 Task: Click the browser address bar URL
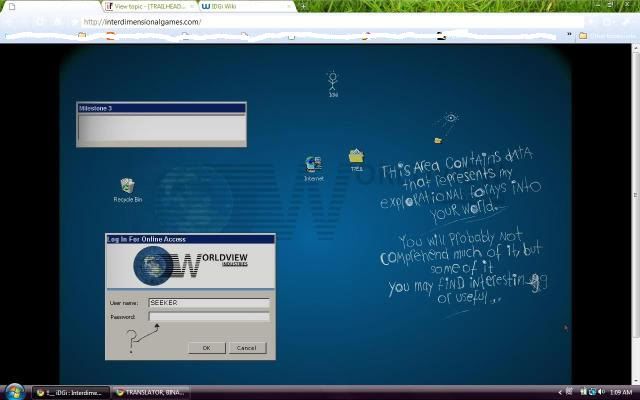point(142,22)
